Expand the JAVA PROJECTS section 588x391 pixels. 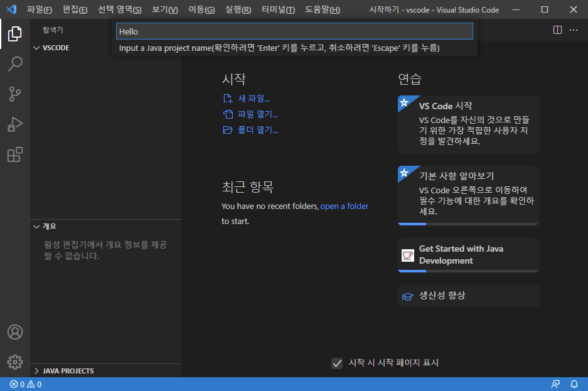[x=36, y=371]
